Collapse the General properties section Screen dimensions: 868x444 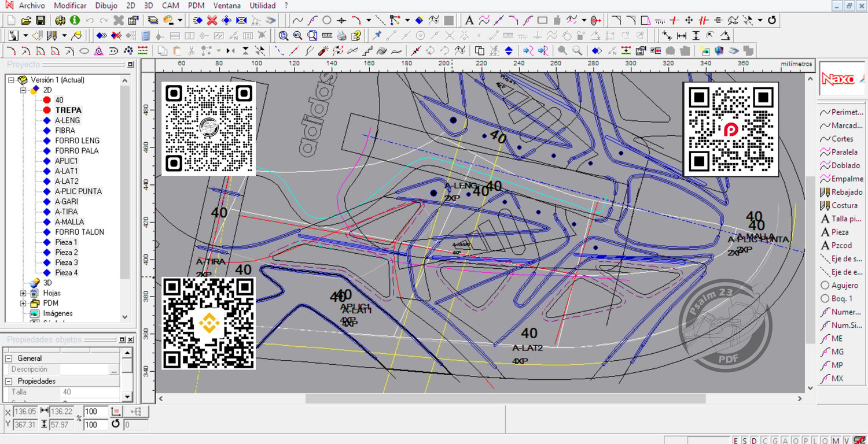tap(9, 358)
